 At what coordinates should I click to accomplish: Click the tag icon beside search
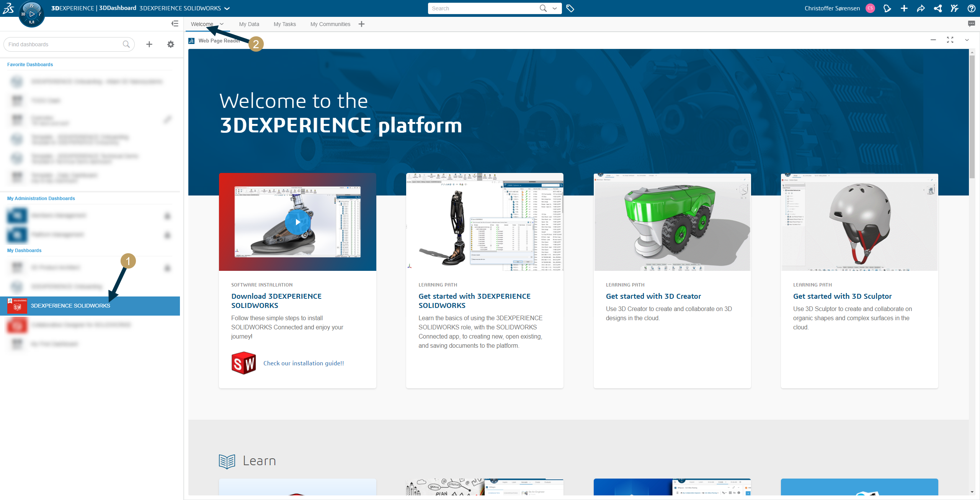(x=570, y=8)
